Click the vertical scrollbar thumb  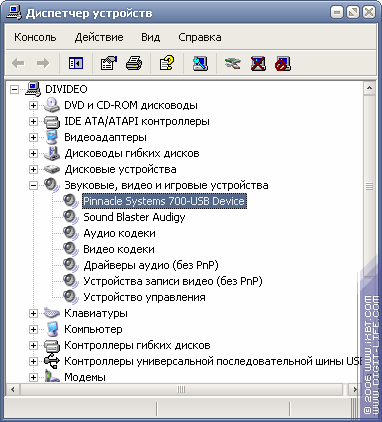(x=369, y=186)
